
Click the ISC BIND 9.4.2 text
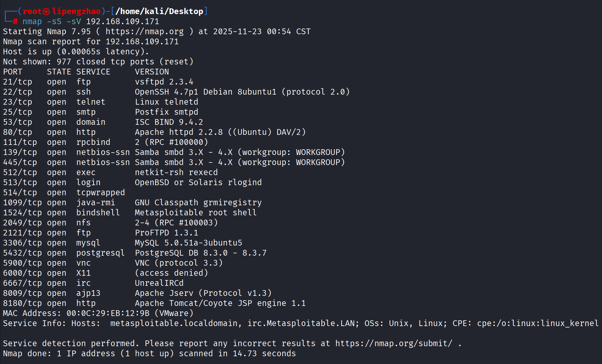point(169,122)
